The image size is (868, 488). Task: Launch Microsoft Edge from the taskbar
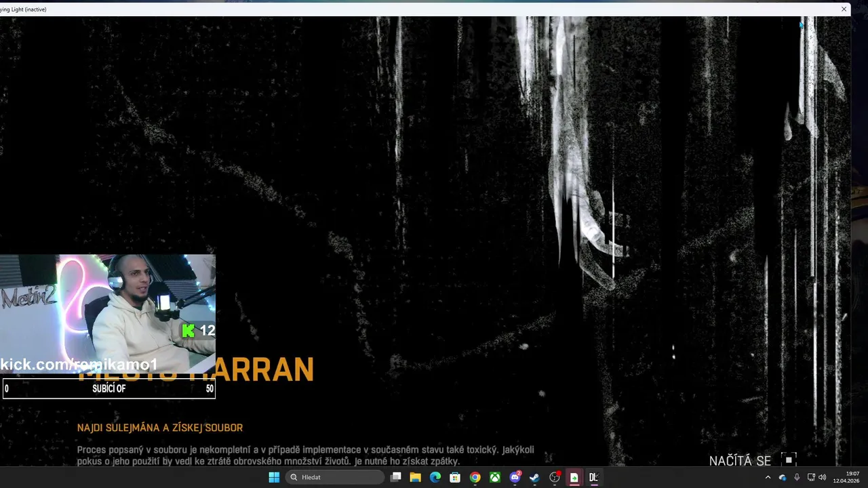[x=435, y=477]
